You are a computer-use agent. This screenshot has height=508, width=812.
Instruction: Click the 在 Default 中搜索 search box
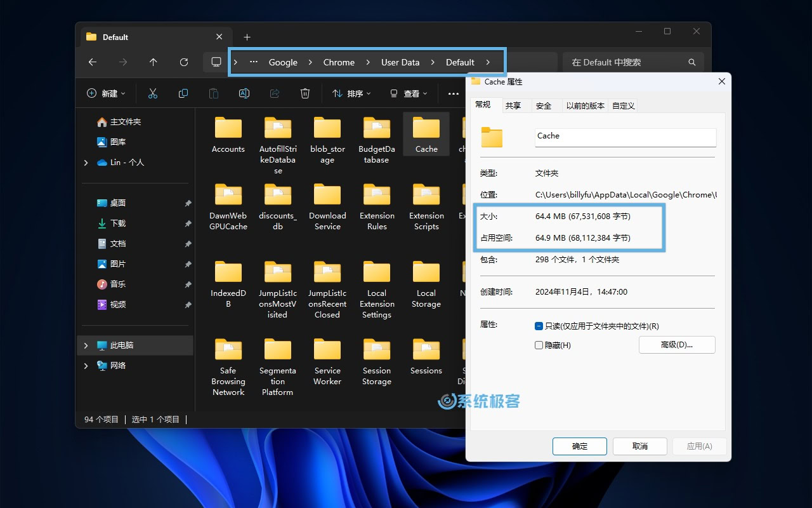pos(633,62)
